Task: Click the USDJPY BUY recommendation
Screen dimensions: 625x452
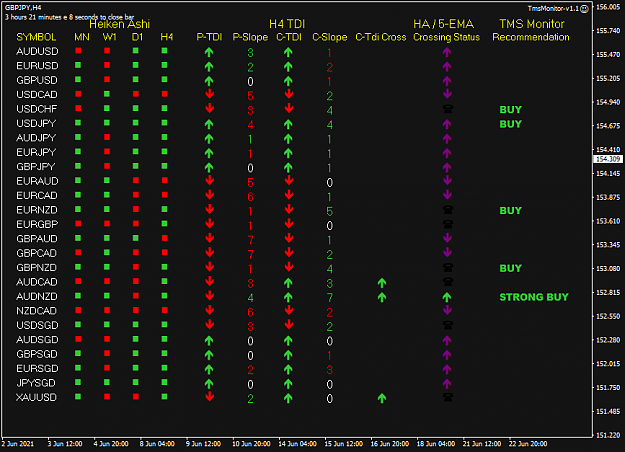Action: click(x=511, y=124)
